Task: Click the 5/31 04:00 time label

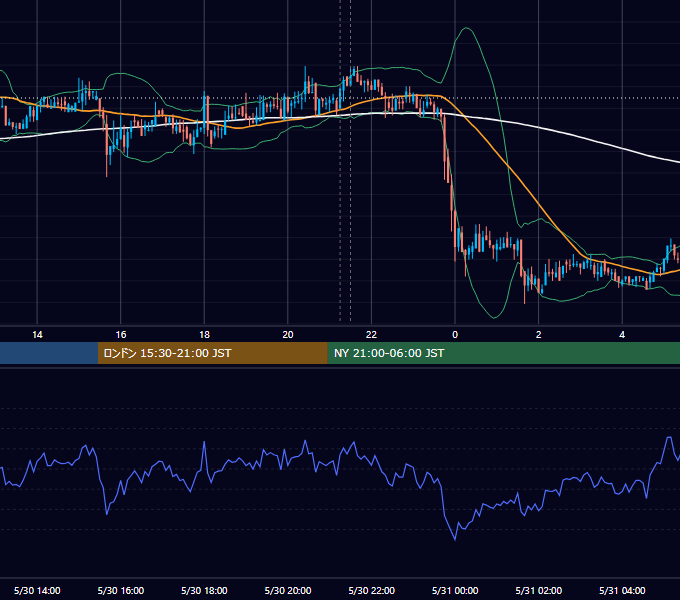Action: (622, 590)
